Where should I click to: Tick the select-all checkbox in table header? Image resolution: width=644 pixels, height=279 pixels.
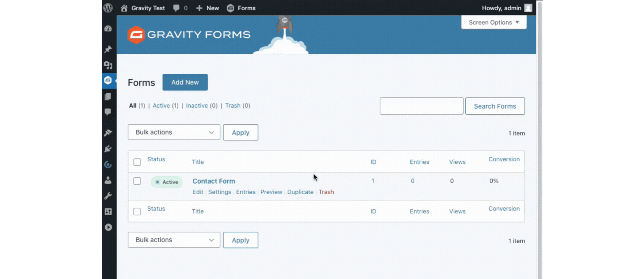tap(137, 162)
